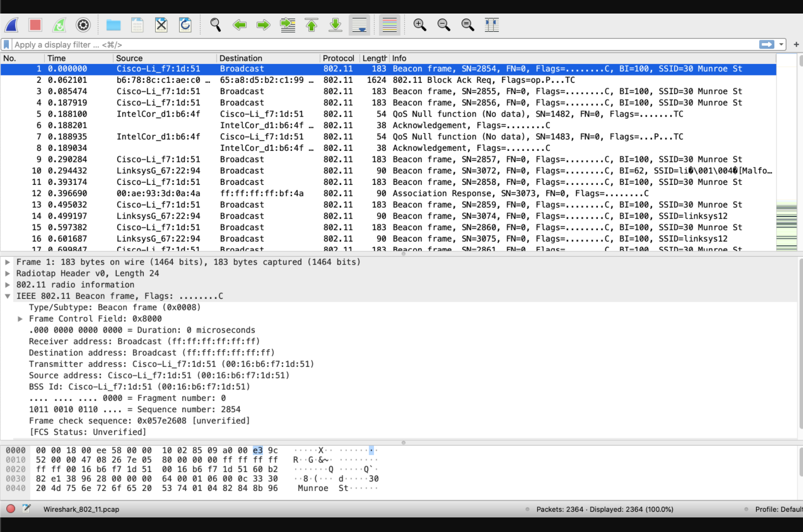Viewport: 803px width, 532px height.
Task: Expand Frame Control Field 0x8000
Action: tap(20, 319)
